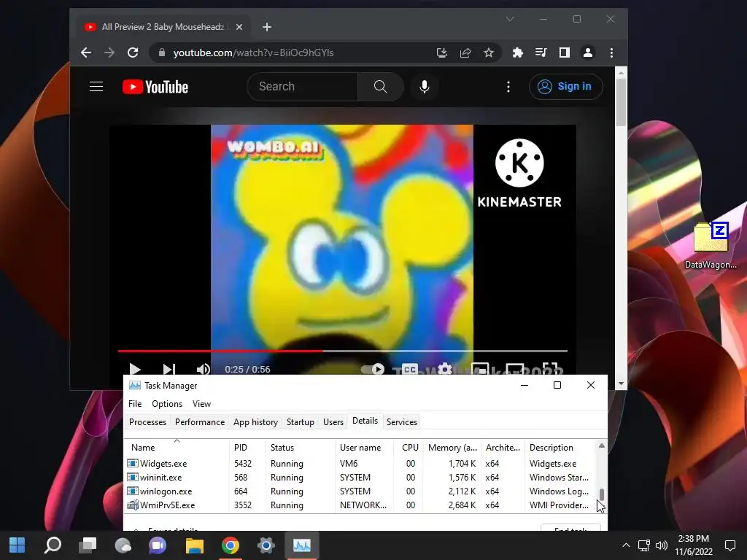The width and height of the screenshot is (747, 560).
Task: Sort by Memory column header
Action: pos(452,448)
